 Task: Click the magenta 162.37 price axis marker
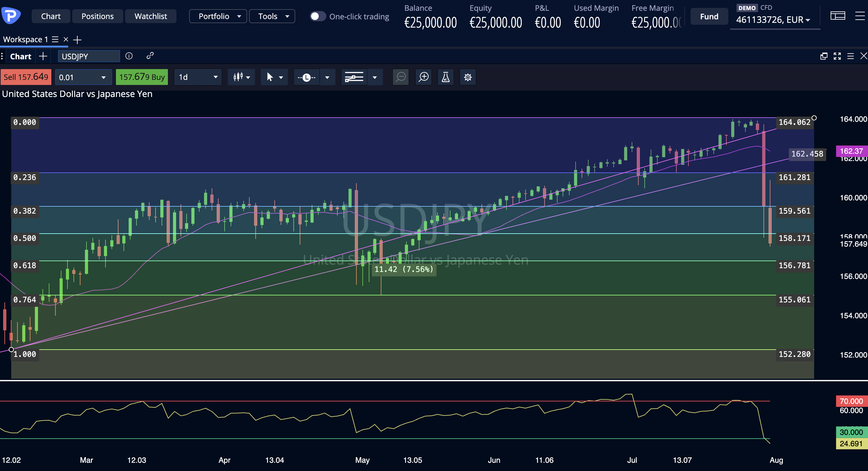click(852, 151)
